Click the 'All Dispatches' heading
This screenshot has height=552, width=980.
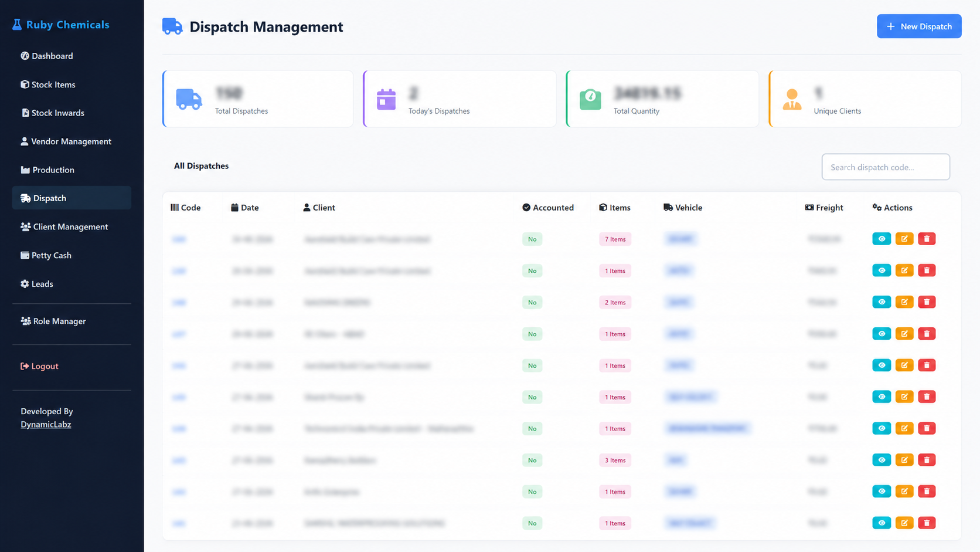[201, 166]
